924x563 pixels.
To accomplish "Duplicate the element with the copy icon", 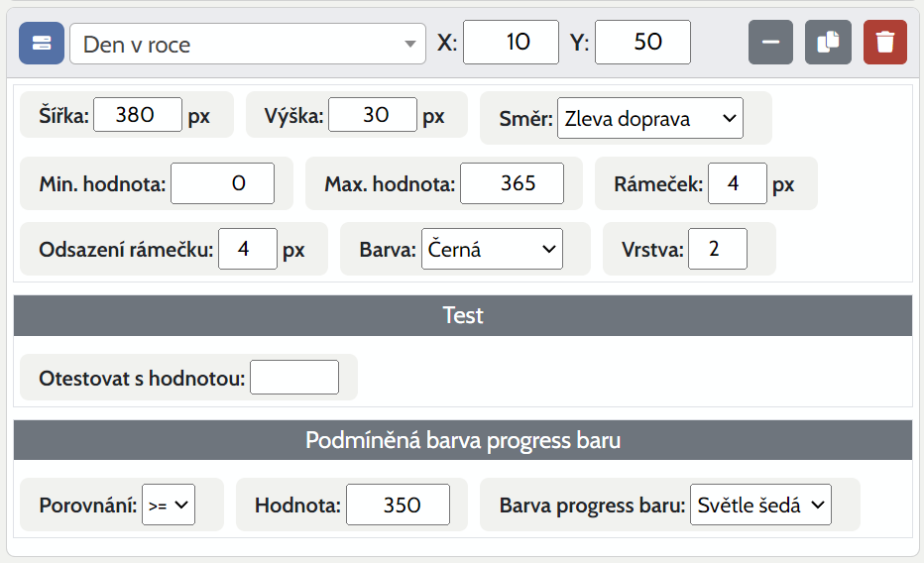I will [x=828, y=44].
